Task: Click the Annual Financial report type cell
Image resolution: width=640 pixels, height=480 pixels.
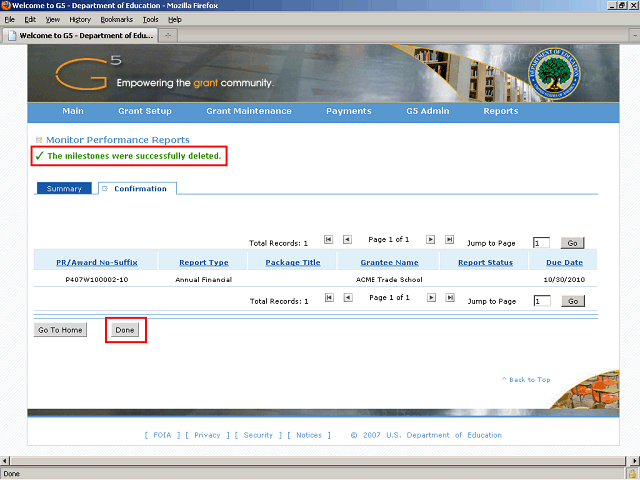Action: pos(204,280)
